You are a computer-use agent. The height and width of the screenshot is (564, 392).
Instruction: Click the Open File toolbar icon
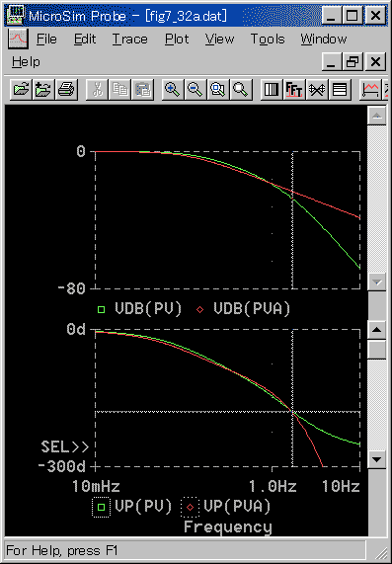[x=21, y=89]
